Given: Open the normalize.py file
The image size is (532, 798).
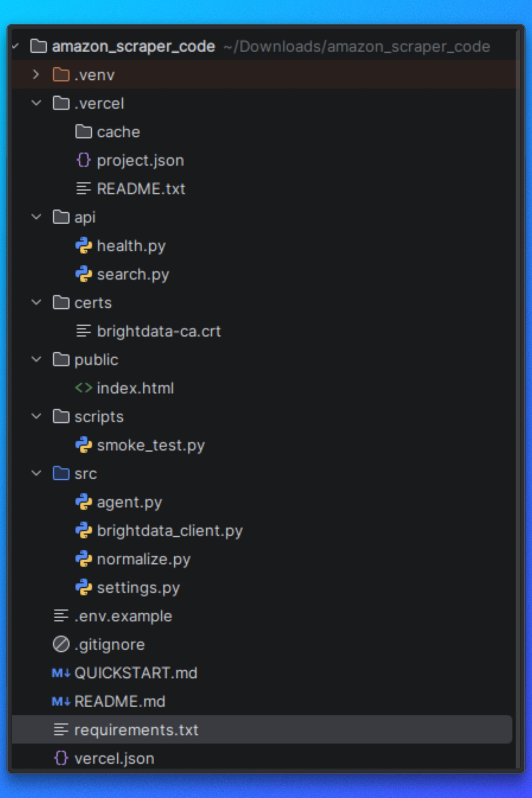Looking at the screenshot, I should coord(143,559).
